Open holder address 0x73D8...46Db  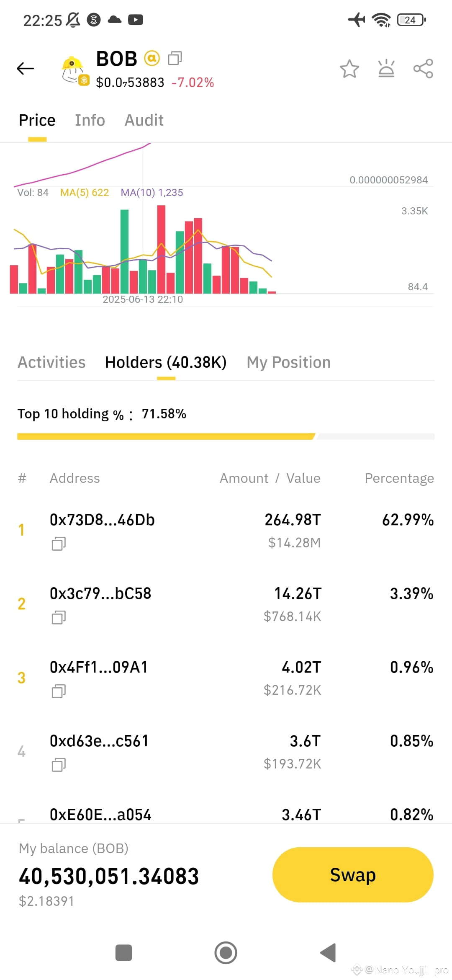tap(102, 520)
